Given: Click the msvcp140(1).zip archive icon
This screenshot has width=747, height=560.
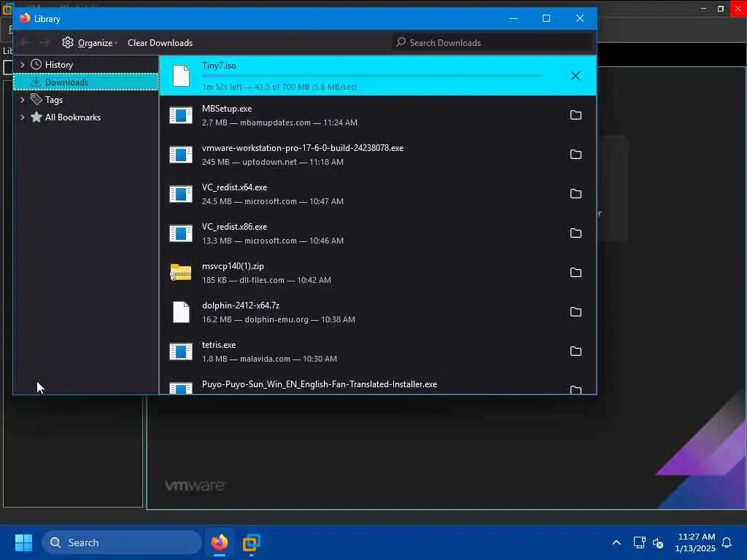Looking at the screenshot, I should point(181,273).
